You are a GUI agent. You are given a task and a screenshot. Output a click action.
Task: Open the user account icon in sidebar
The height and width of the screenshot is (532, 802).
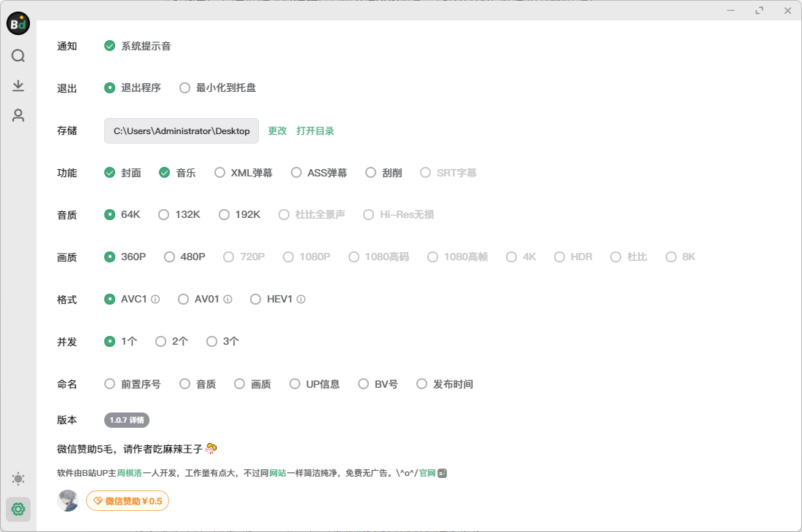[x=18, y=115]
